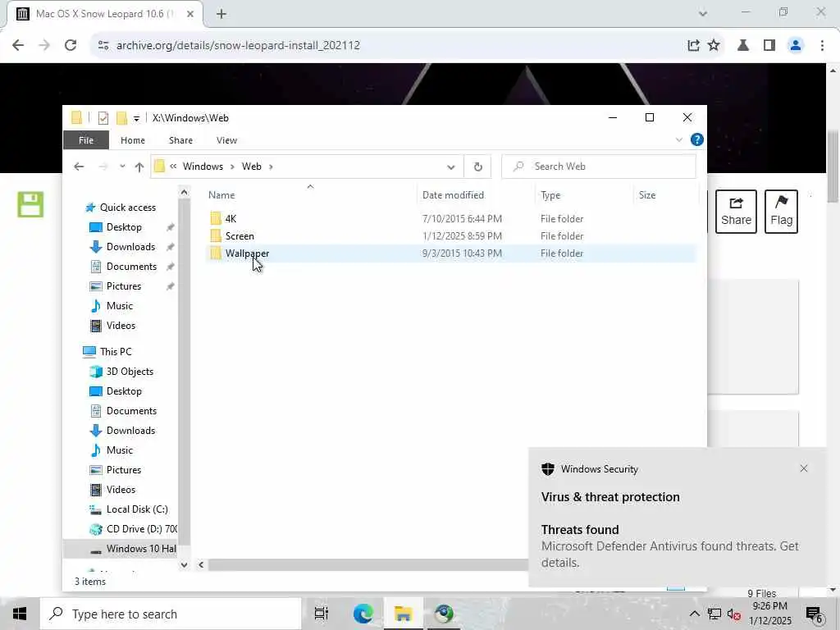Open the address bar history dropdown
The image size is (840, 630).
tap(450, 167)
